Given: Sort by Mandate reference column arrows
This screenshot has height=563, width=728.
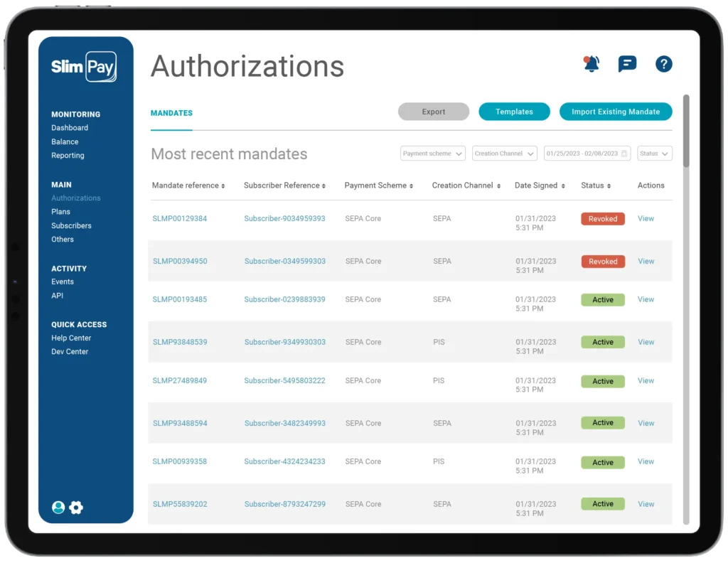Looking at the screenshot, I should tap(223, 186).
